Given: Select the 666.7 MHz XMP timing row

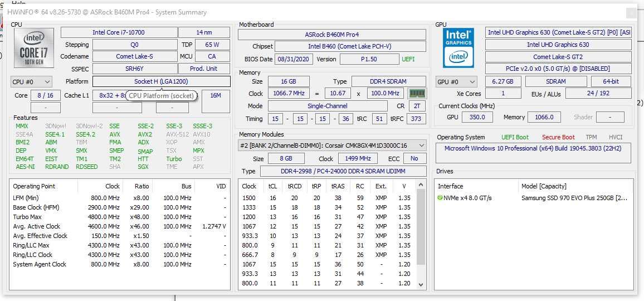Looking at the screenshot, I should click(328, 255).
